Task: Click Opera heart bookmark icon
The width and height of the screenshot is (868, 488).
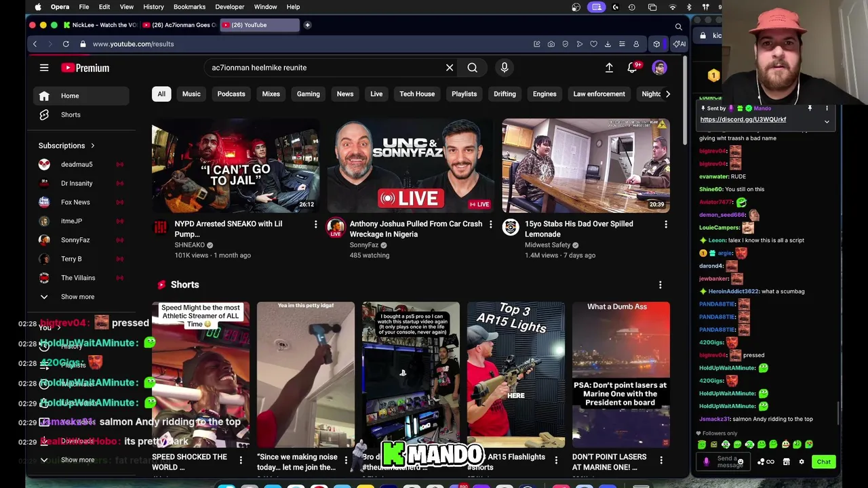Action: [x=593, y=44]
